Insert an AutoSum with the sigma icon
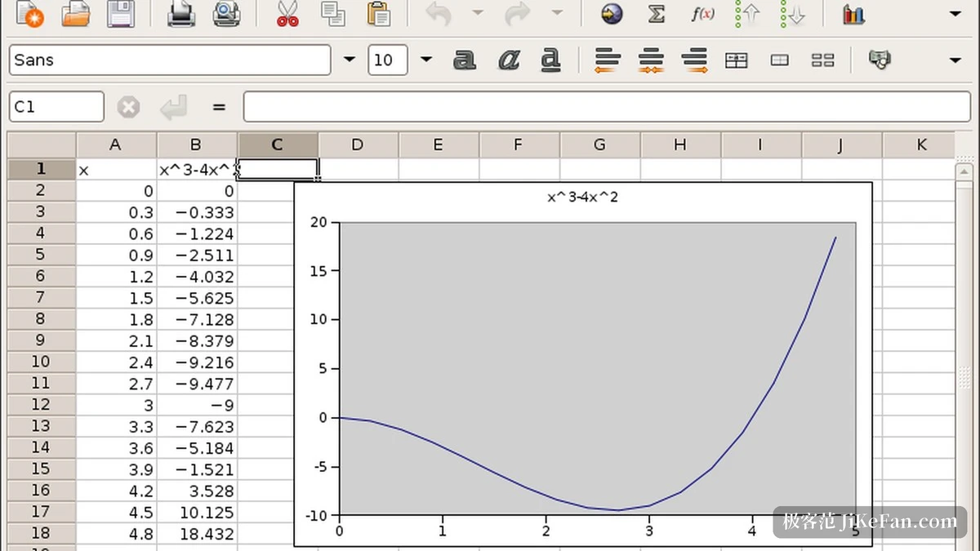The height and width of the screenshot is (551, 980). [x=656, y=14]
